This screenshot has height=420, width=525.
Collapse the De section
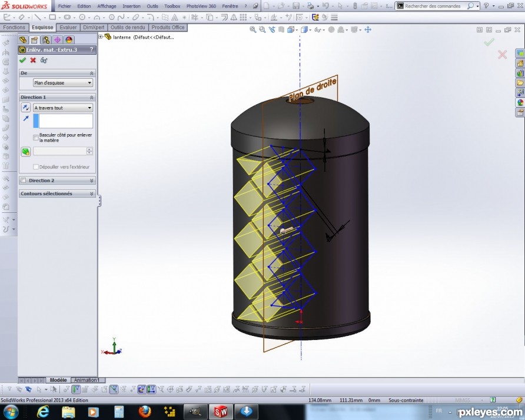tap(91, 73)
